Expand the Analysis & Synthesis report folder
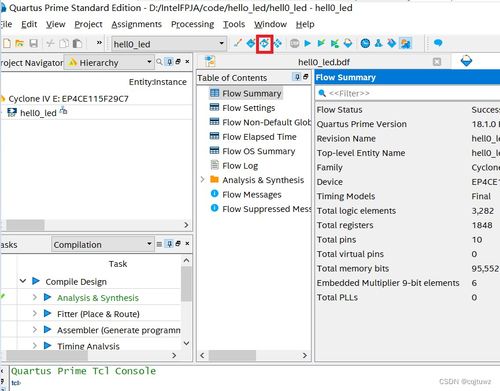 tap(202, 180)
